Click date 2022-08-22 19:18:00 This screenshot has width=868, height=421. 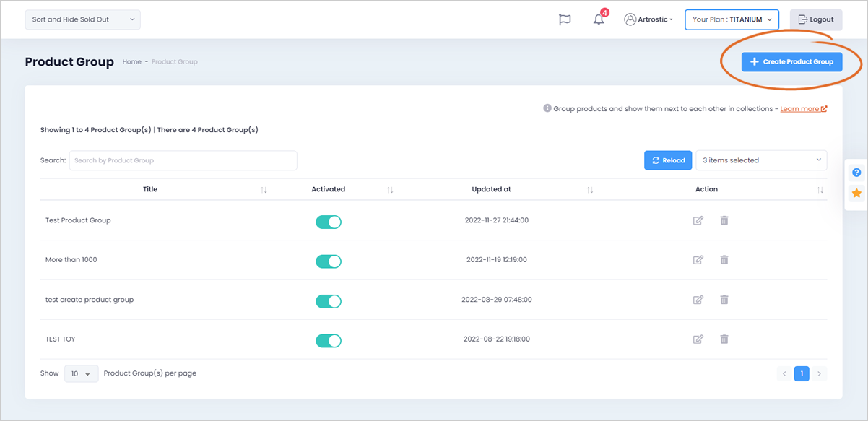click(497, 339)
